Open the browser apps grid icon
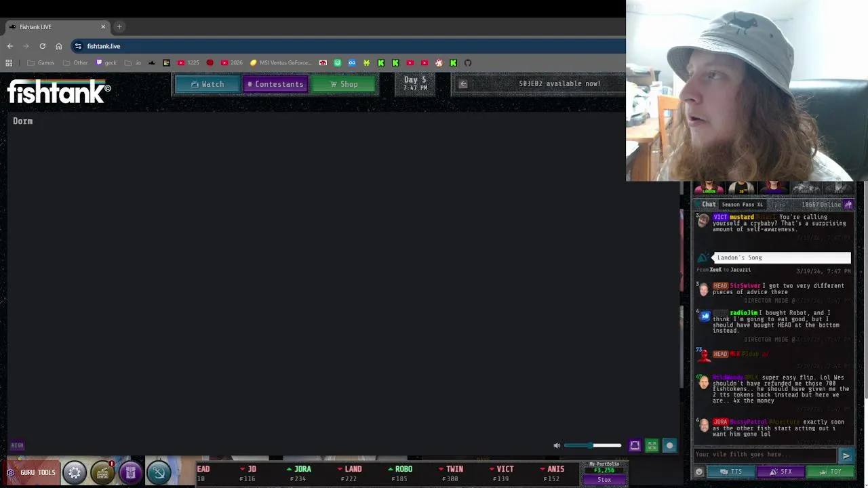The image size is (868, 488). 9,63
